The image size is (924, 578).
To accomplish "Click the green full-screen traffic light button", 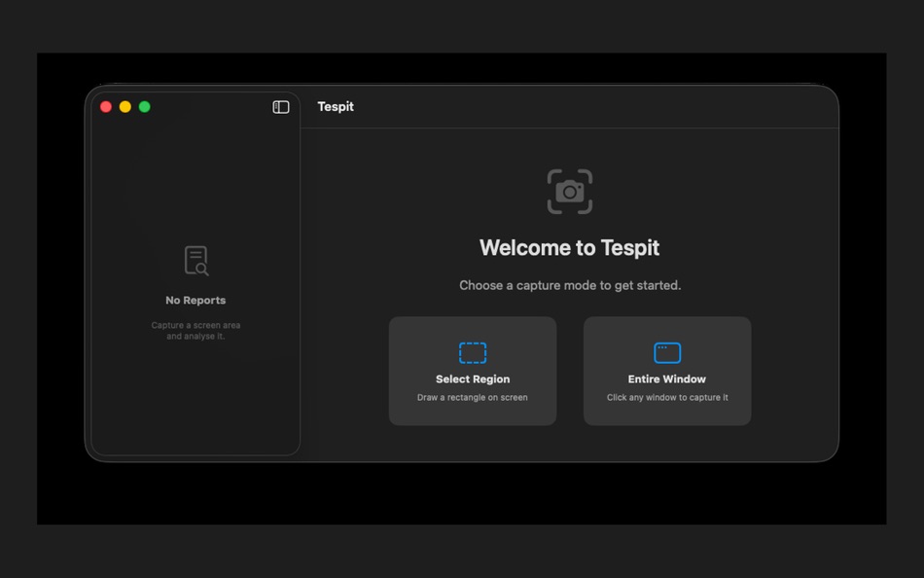I will (144, 107).
